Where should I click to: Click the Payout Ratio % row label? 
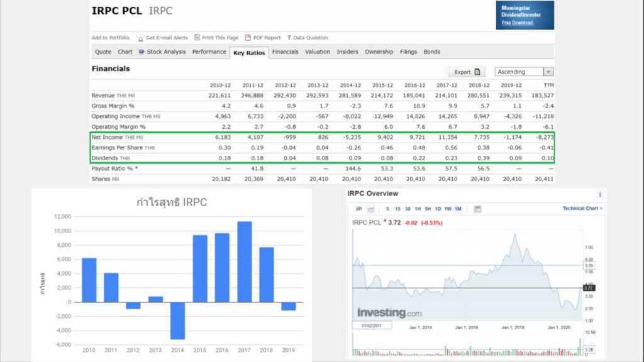pyautogui.click(x=114, y=168)
